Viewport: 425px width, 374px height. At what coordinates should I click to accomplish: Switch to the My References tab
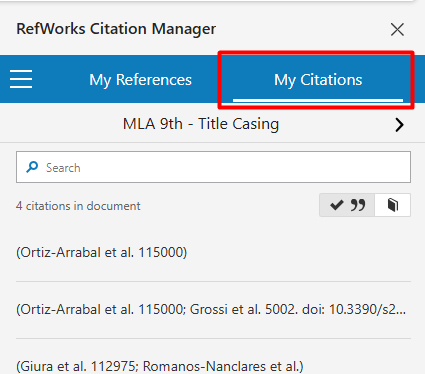140,80
